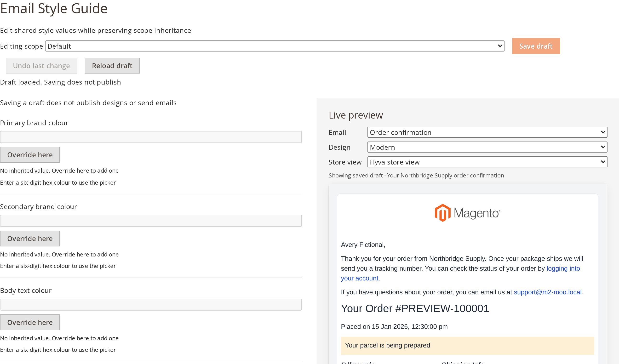This screenshot has height=364, width=619.
Task: Click the Save draft button
Action: (536, 46)
